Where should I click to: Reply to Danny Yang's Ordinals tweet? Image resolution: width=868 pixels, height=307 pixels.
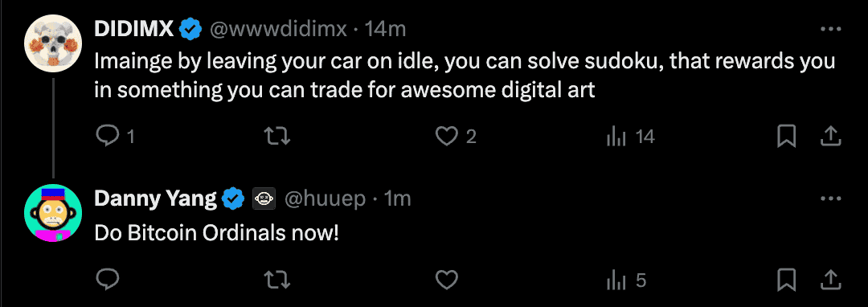click(x=105, y=280)
